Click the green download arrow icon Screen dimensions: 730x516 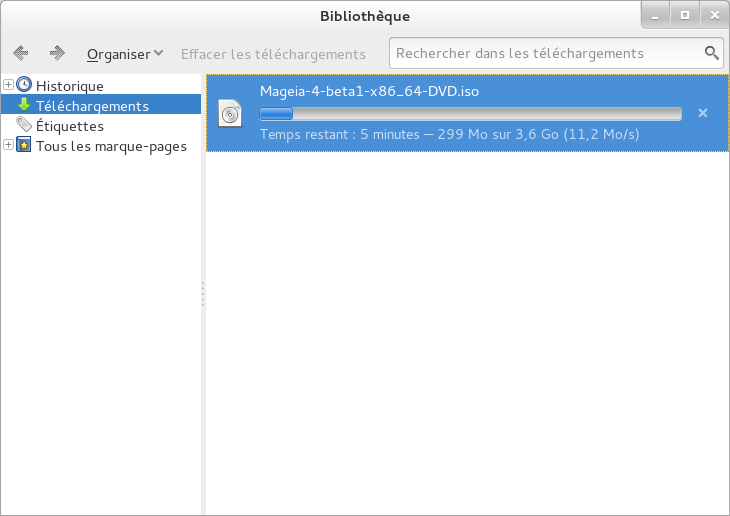pyautogui.click(x=24, y=104)
